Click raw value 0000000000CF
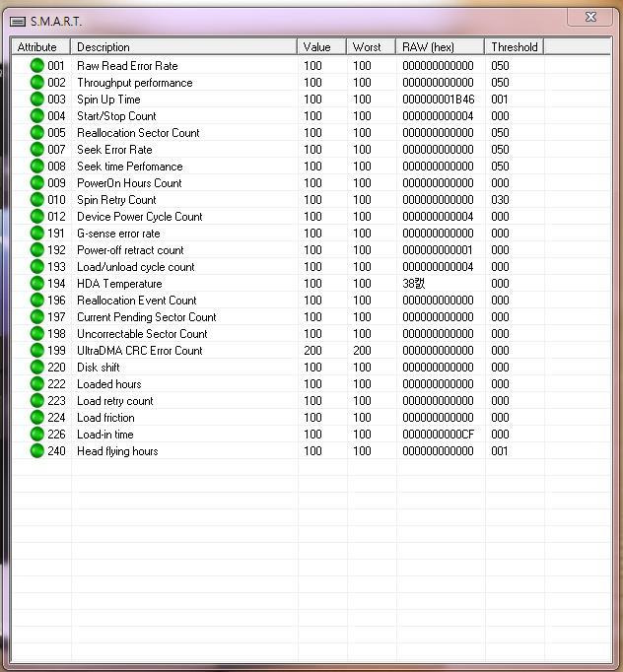 [439, 434]
